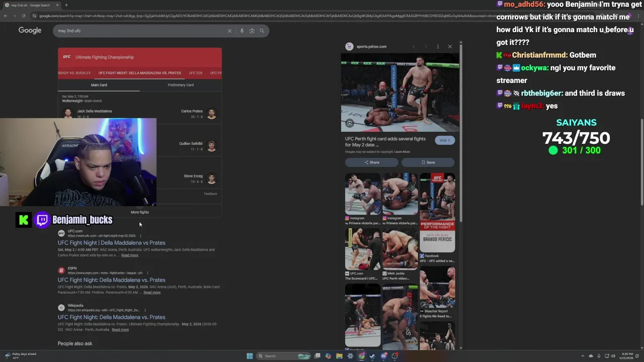
Task: Open Copilot app from taskbar
Action: (328, 356)
